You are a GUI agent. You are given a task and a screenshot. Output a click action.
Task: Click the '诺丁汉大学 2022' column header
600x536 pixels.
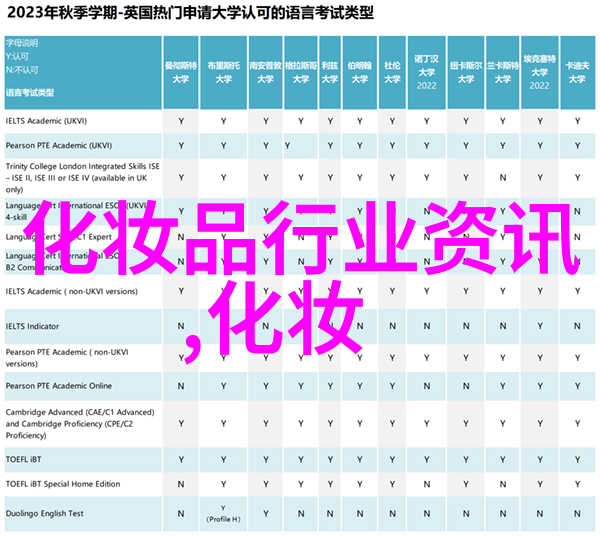coord(427,73)
